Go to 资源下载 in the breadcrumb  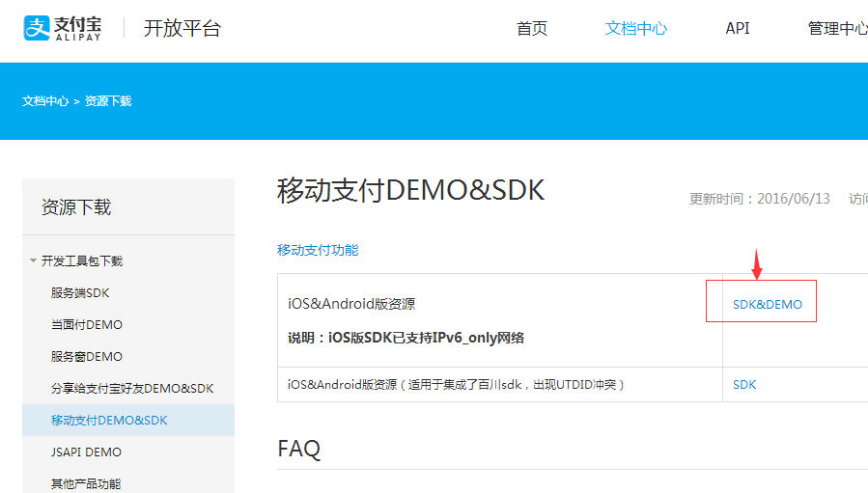108,101
